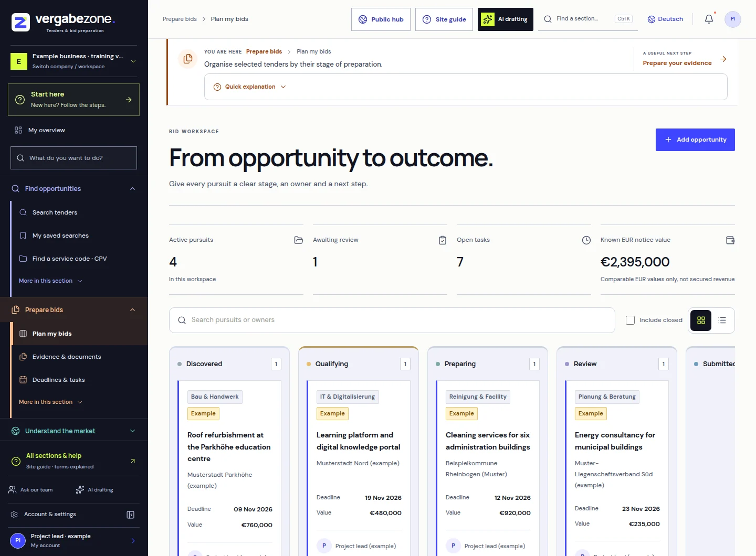
Task: Open the Public hub button
Action: click(381, 19)
